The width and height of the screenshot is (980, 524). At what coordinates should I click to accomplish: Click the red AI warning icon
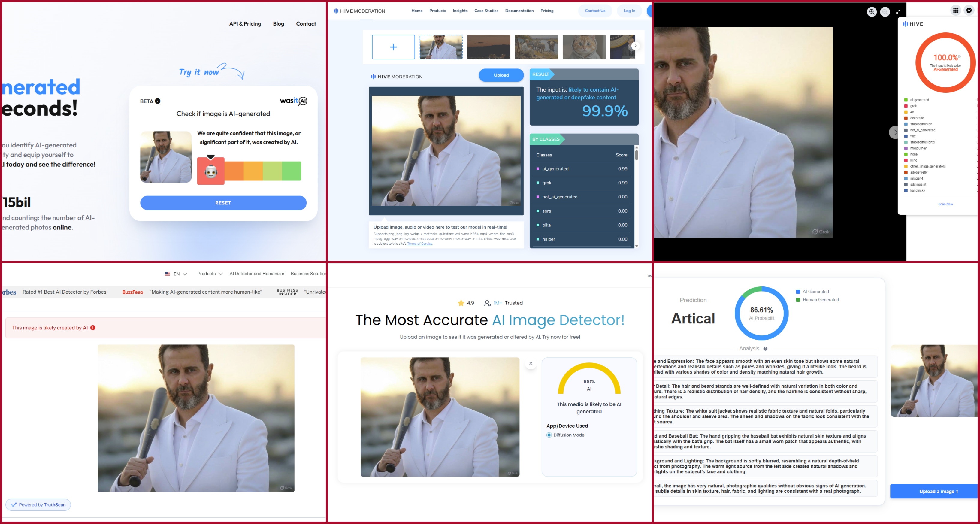point(93,328)
